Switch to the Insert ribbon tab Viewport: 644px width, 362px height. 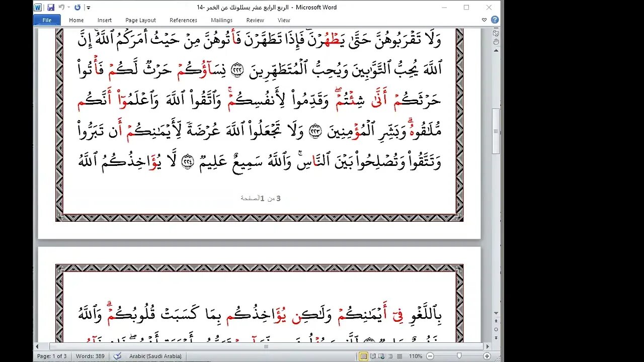tap(105, 20)
